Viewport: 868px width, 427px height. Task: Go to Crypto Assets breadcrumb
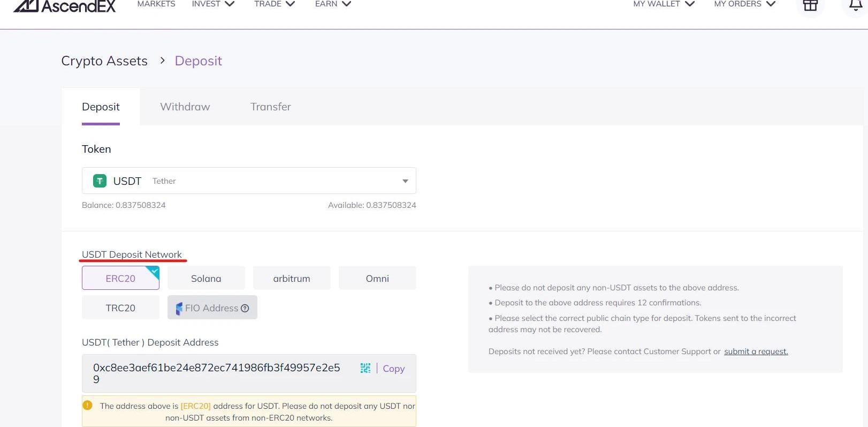tap(104, 61)
